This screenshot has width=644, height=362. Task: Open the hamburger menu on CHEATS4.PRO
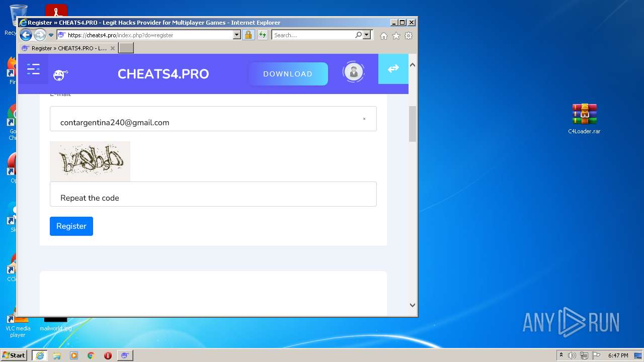pyautogui.click(x=33, y=69)
